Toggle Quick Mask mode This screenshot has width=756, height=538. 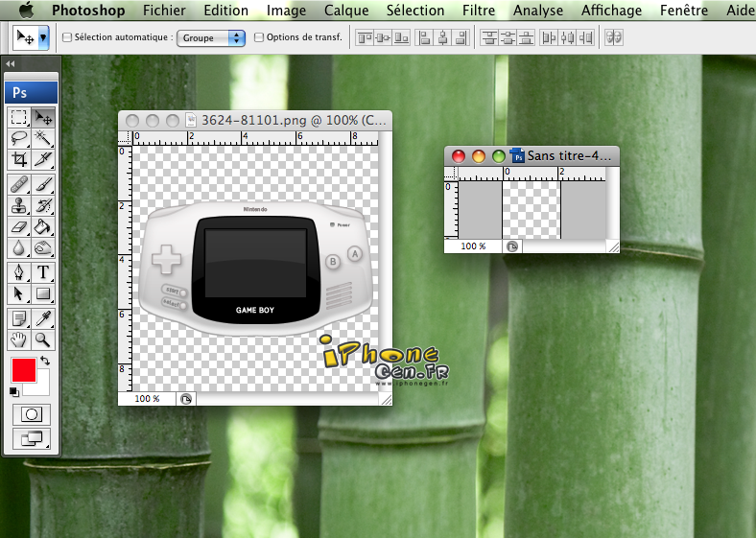pos(32,414)
